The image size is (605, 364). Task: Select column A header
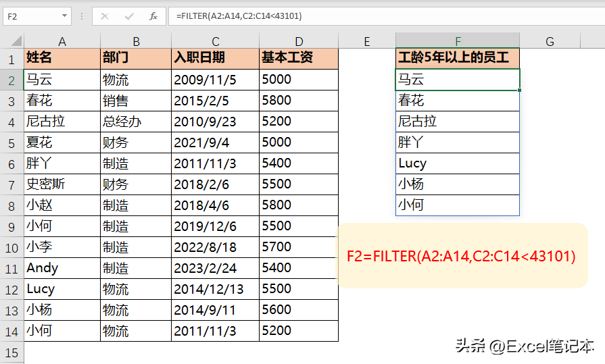coord(62,41)
